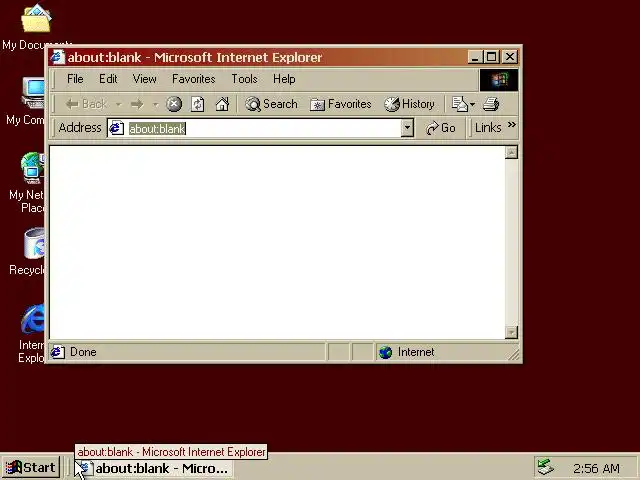Open the Tools menu
The image size is (640, 480).
point(244,79)
